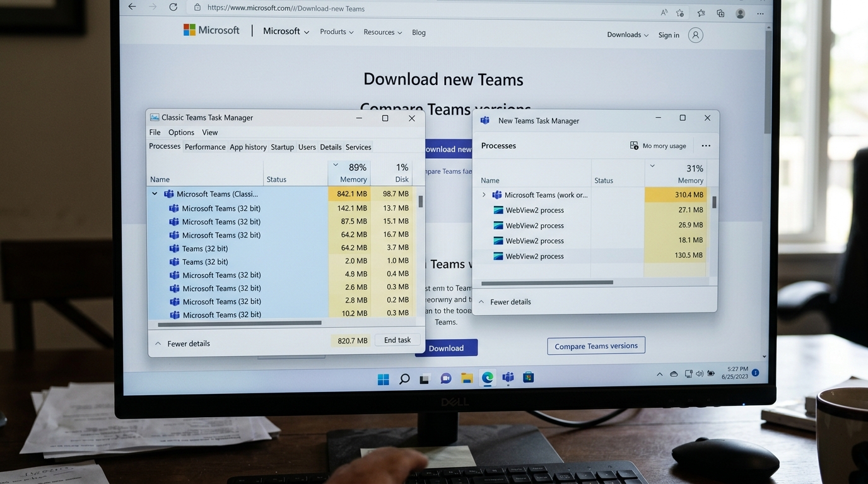
Task: Click Memory usage button in New Teams Task Manager
Action: pyautogui.click(x=658, y=146)
